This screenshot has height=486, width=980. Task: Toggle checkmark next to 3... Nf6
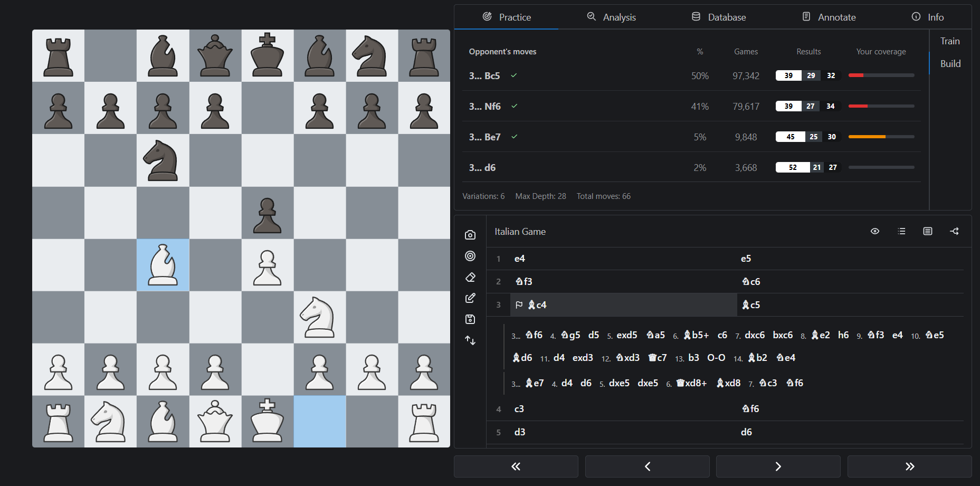click(x=515, y=106)
